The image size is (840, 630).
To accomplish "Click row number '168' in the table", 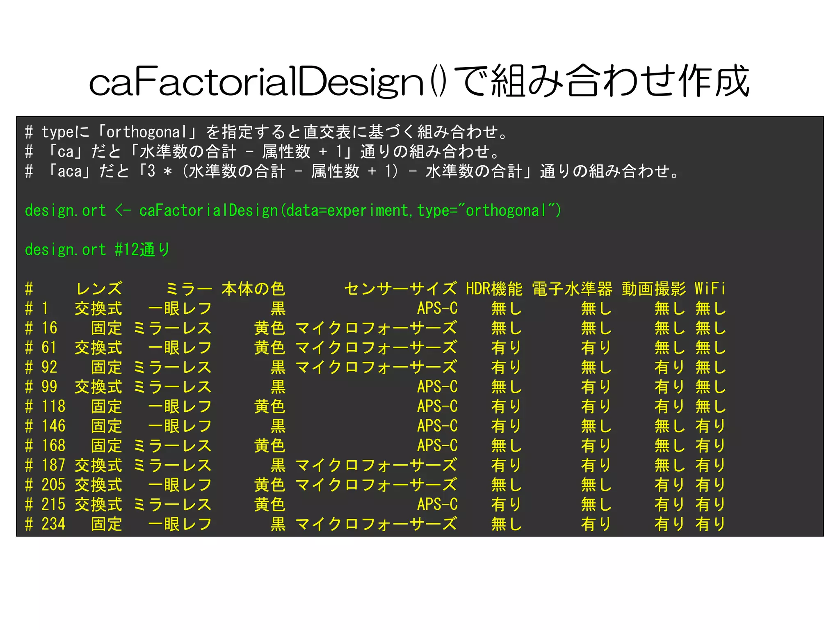I will coord(53,446).
